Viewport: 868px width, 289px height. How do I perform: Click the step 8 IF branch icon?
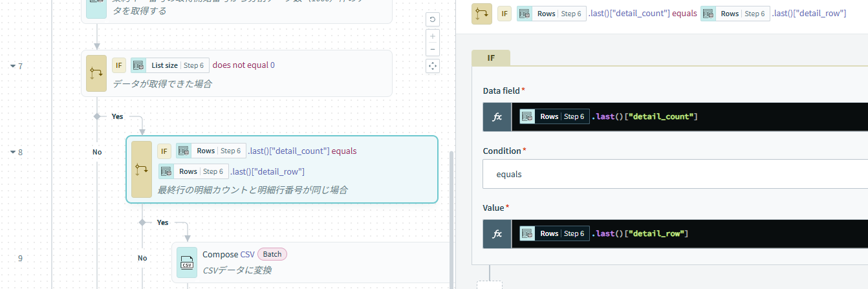coord(142,169)
